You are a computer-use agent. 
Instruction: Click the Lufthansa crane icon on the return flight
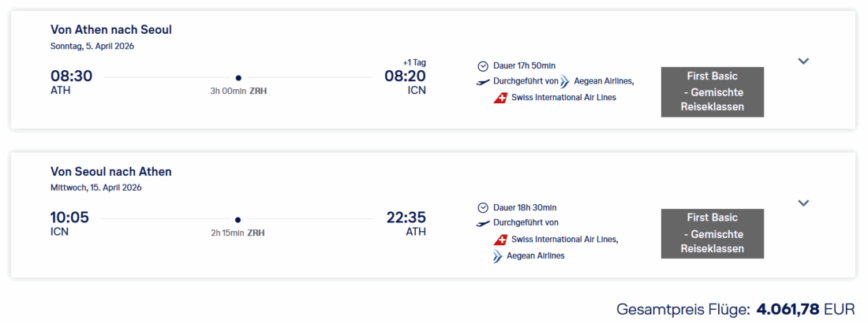pos(483,223)
